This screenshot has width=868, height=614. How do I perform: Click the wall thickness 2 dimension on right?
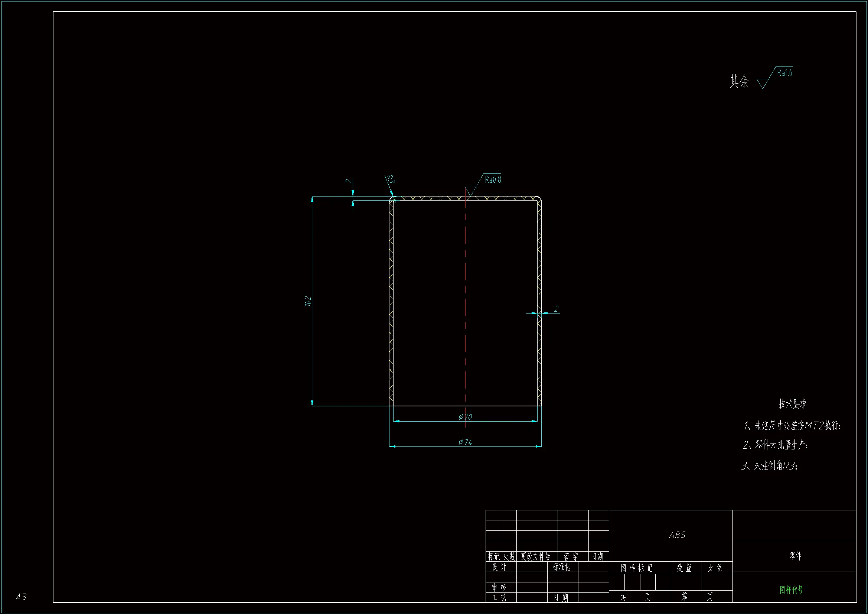[x=556, y=309]
